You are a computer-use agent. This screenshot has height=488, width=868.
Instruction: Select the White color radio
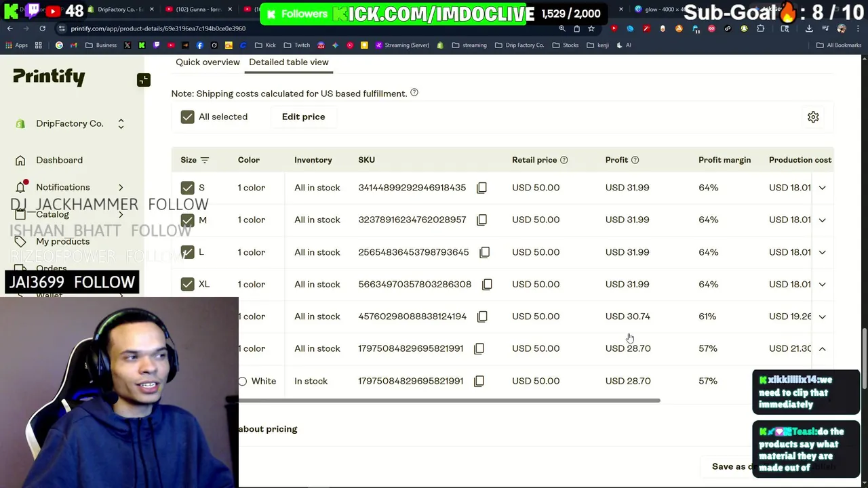243,381
